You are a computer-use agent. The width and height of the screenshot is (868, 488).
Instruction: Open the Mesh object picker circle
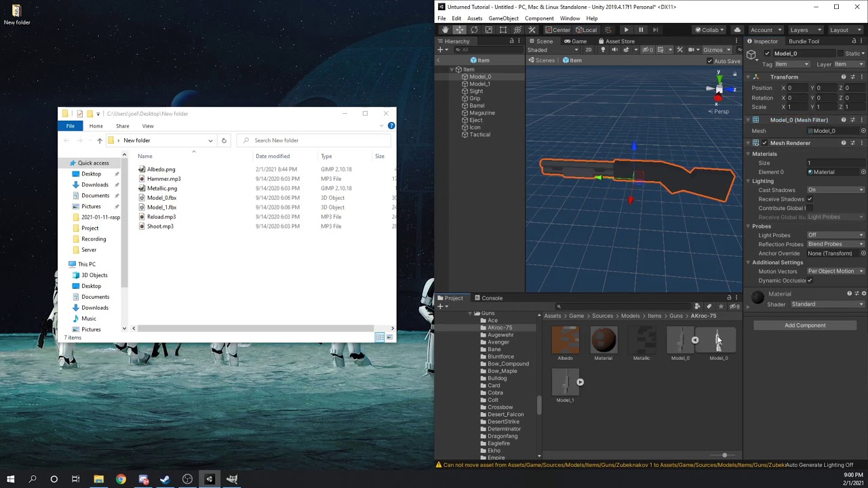coord(863,131)
